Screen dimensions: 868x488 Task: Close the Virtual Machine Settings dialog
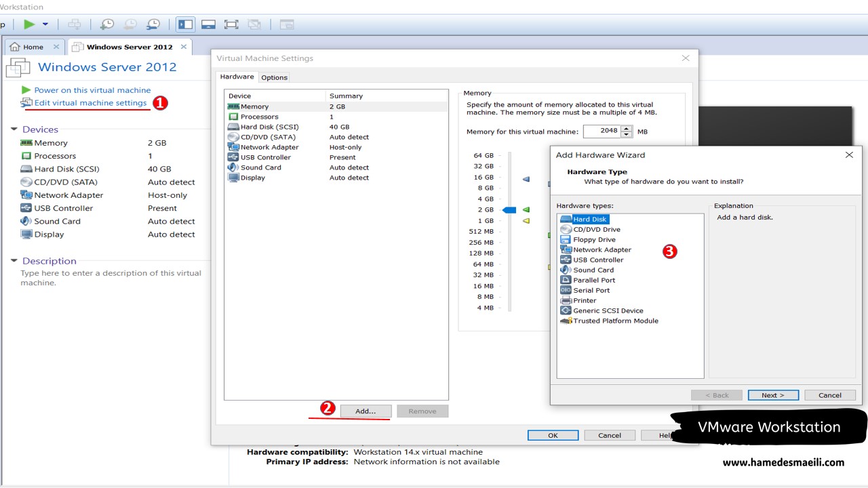click(x=686, y=58)
